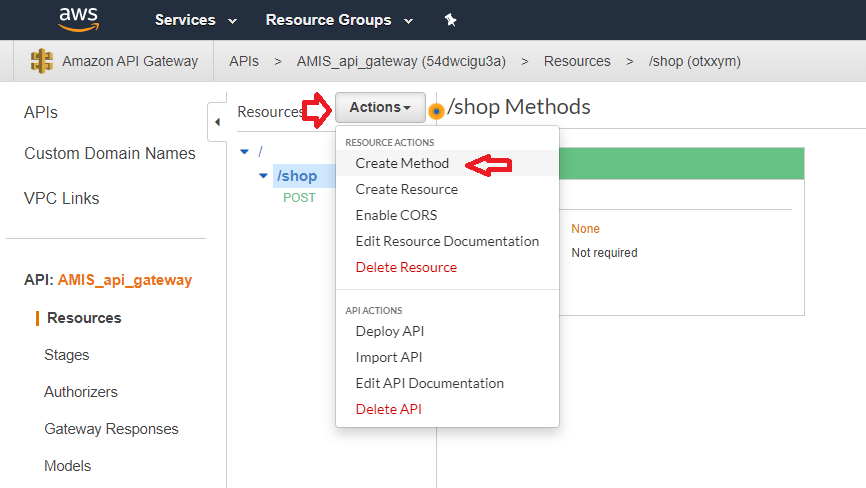The height and width of the screenshot is (488, 866).
Task: Open Stages in the API sidebar
Action: tap(66, 355)
